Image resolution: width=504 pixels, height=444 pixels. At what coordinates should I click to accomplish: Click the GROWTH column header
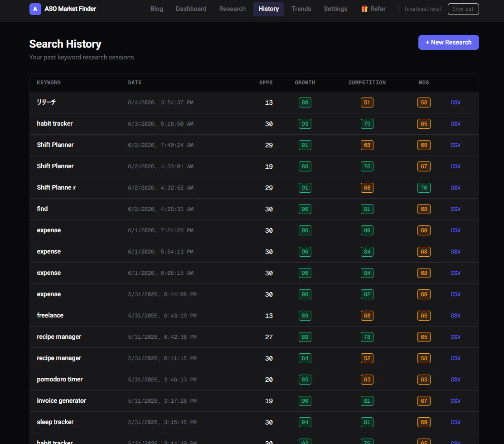pos(305,83)
